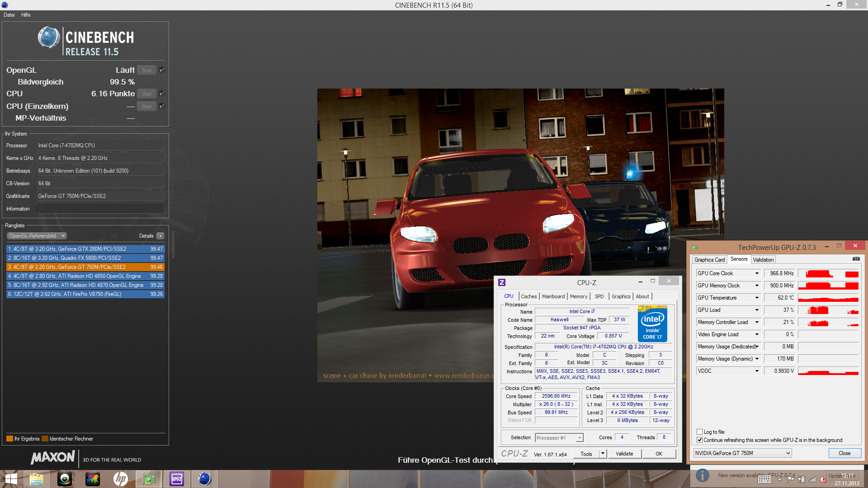Click the Details arrow icon in Rangliste
This screenshot has height=488, width=868.
[x=160, y=236]
